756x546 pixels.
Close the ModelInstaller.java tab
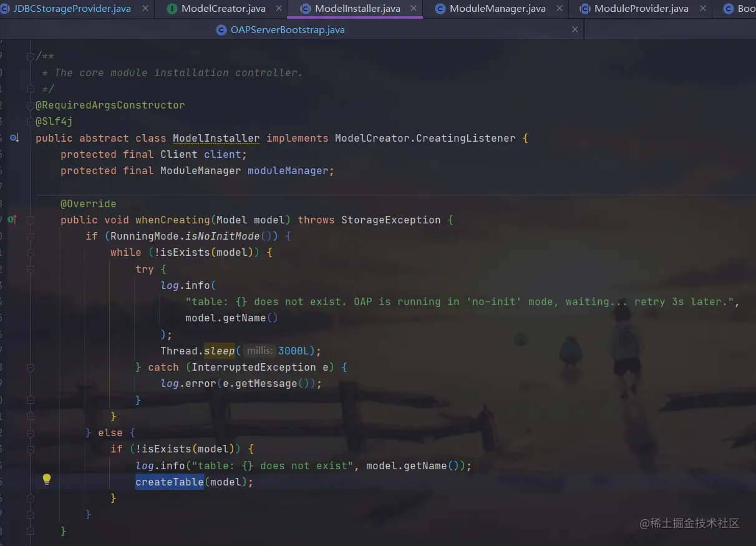click(414, 9)
